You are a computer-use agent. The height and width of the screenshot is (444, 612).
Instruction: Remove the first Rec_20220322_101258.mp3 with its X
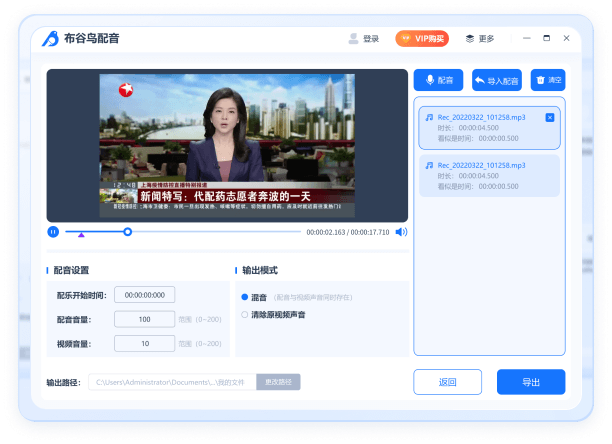(x=550, y=117)
